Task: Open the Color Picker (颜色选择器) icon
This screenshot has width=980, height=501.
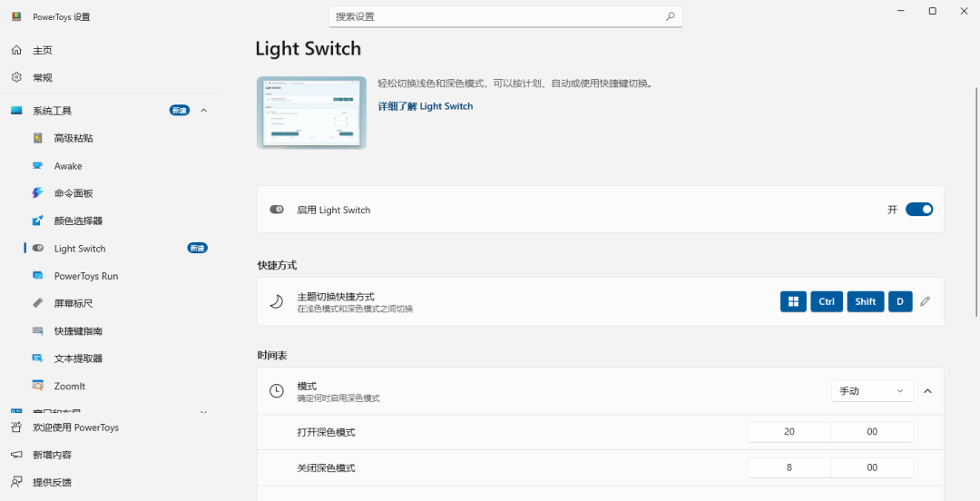Action: coord(37,221)
